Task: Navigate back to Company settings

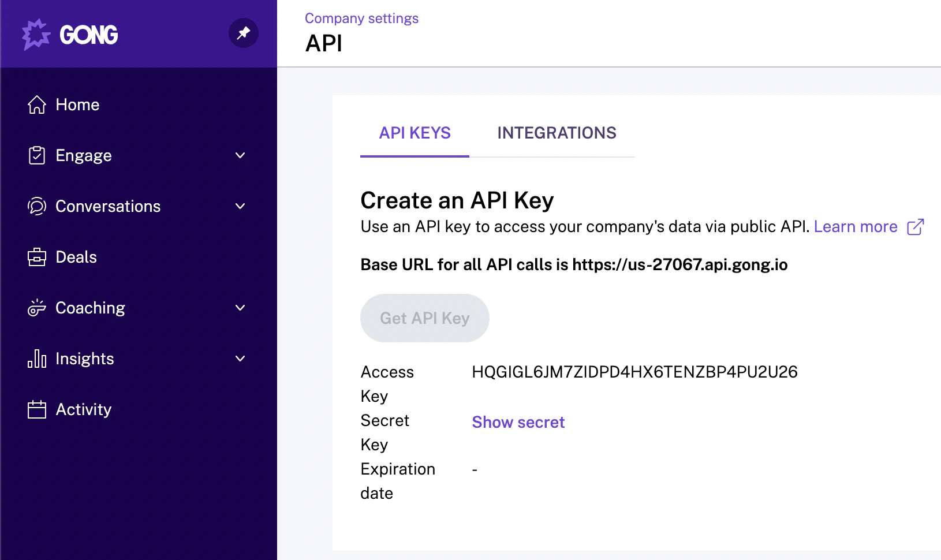Action: (x=361, y=18)
